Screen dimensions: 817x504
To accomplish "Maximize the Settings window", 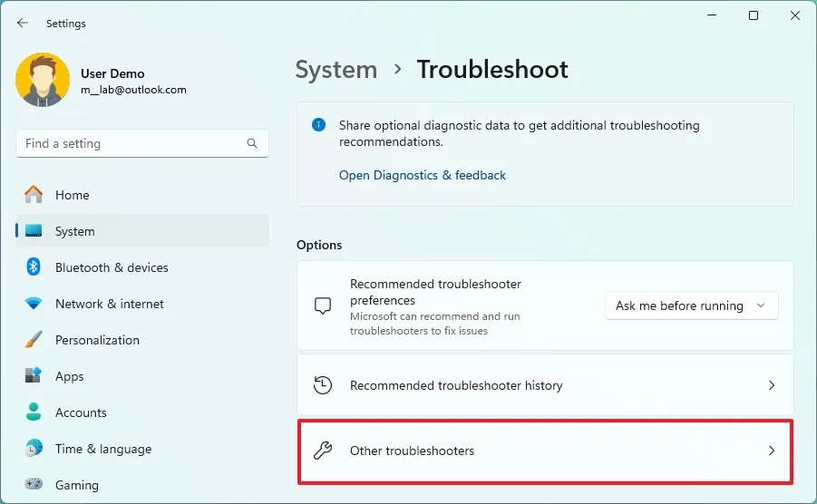I will coord(754,15).
